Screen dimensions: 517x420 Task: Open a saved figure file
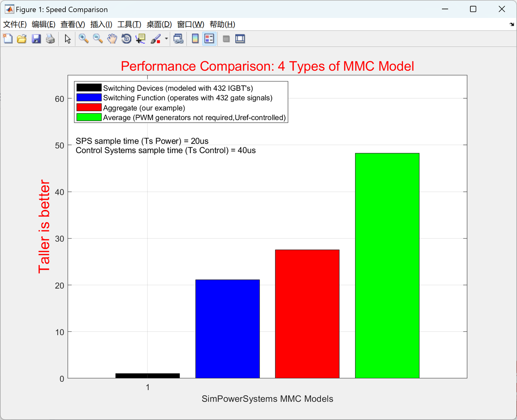coord(22,38)
